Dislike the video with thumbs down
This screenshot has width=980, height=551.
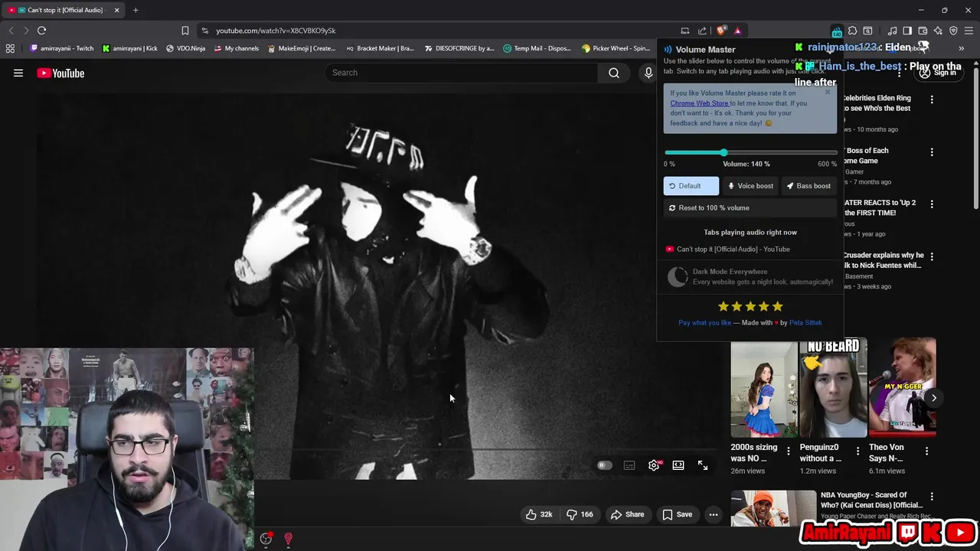[x=580, y=514]
